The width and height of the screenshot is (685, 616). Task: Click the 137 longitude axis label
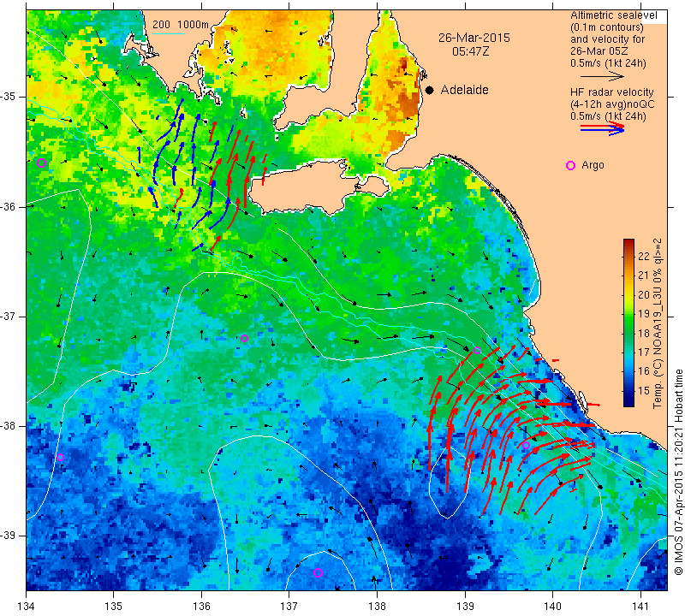[289, 606]
